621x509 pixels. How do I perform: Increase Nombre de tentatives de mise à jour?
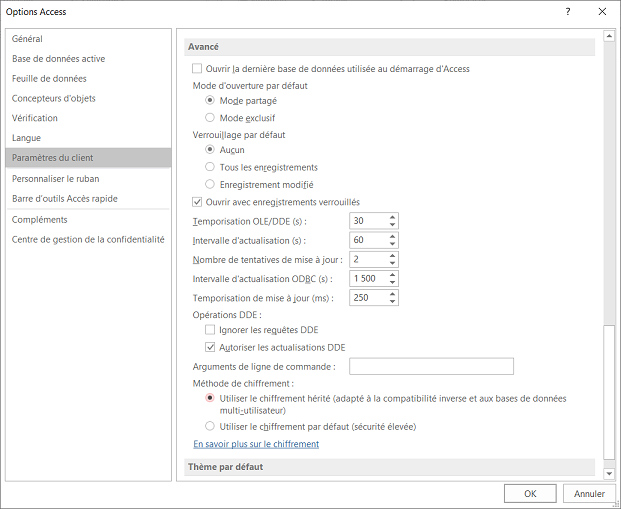(x=392, y=255)
